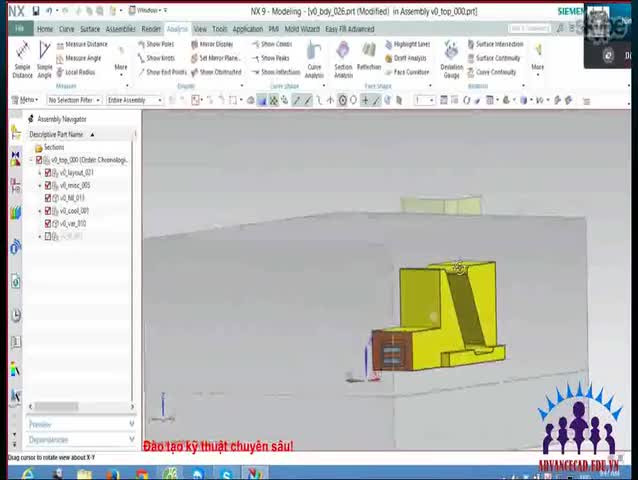This screenshot has width=638, height=480.
Task: Select the Simple Distance measure tool
Action: point(22,60)
